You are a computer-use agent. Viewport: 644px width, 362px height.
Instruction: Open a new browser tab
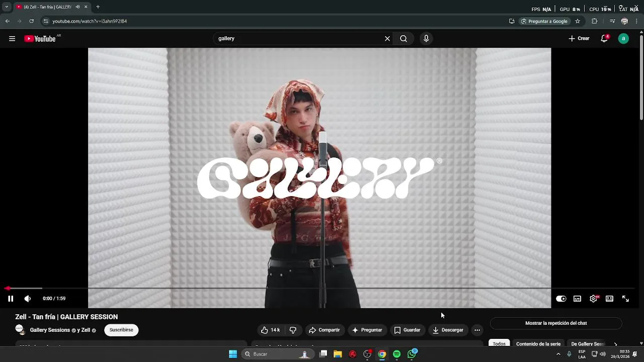[98, 7]
